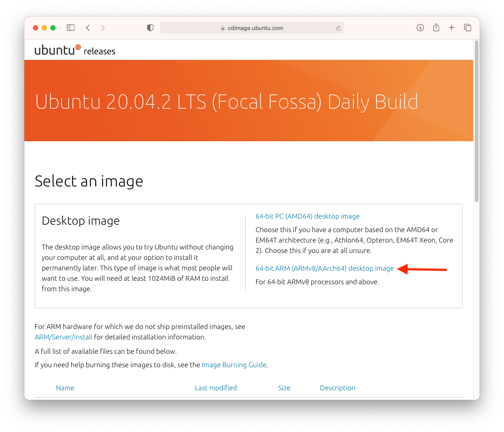The image size is (504, 432).
Task: Click the Ubuntu releases logo
Action: pyautogui.click(x=75, y=50)
